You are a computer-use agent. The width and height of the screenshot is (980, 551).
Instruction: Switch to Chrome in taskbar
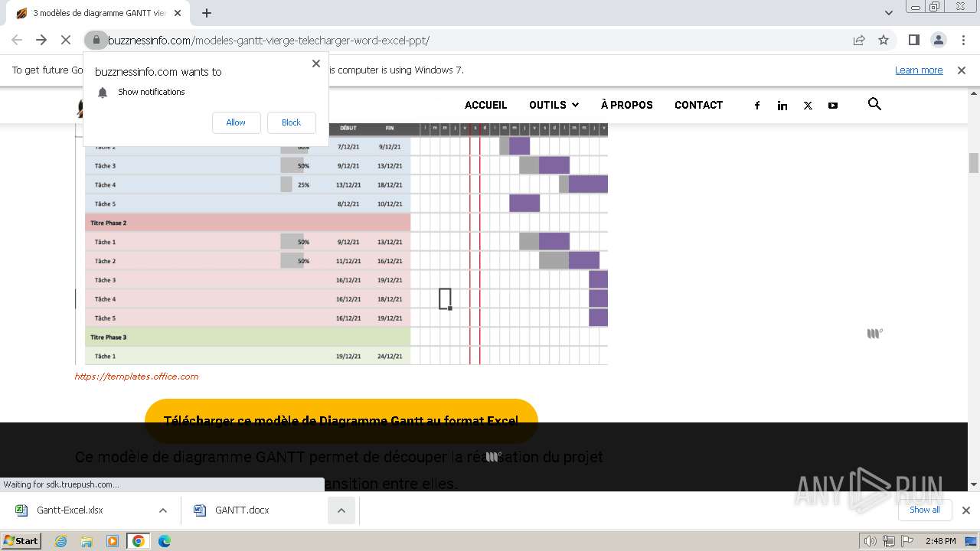[x=138, y=541]
